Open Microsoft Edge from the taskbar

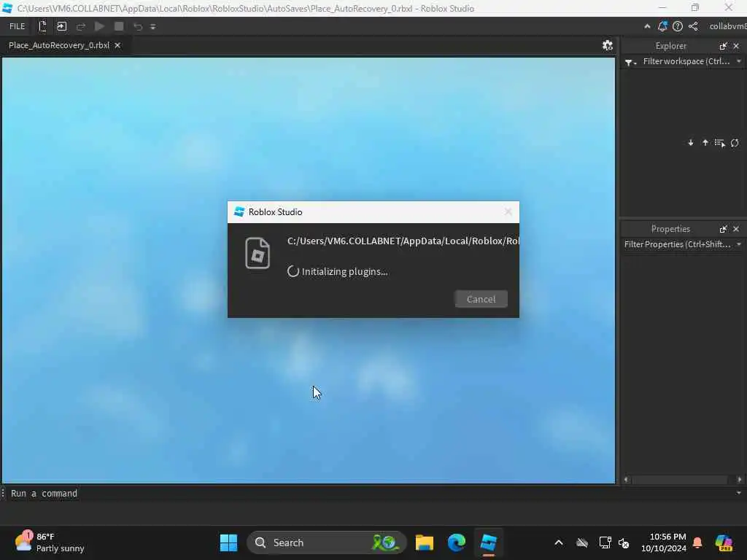tap(457, 542)
